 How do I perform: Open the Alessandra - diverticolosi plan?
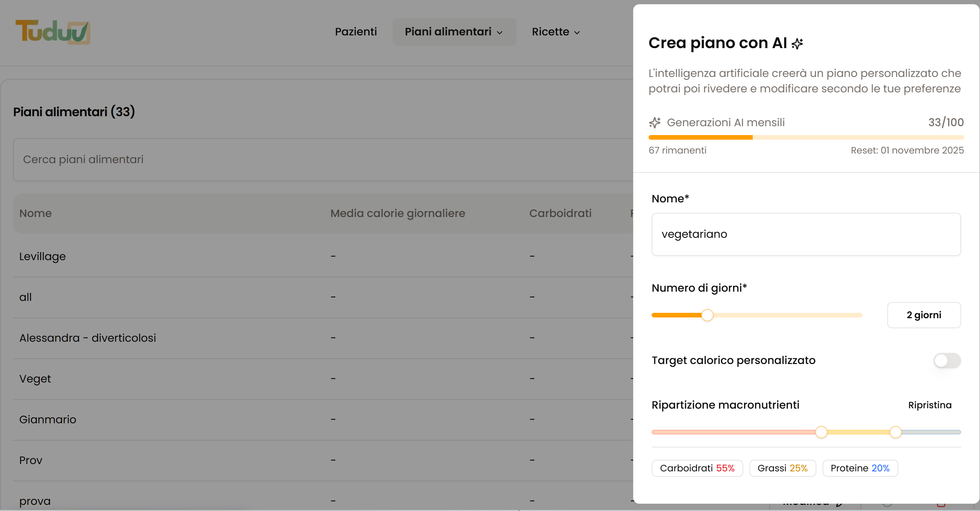tap(88, 338)
